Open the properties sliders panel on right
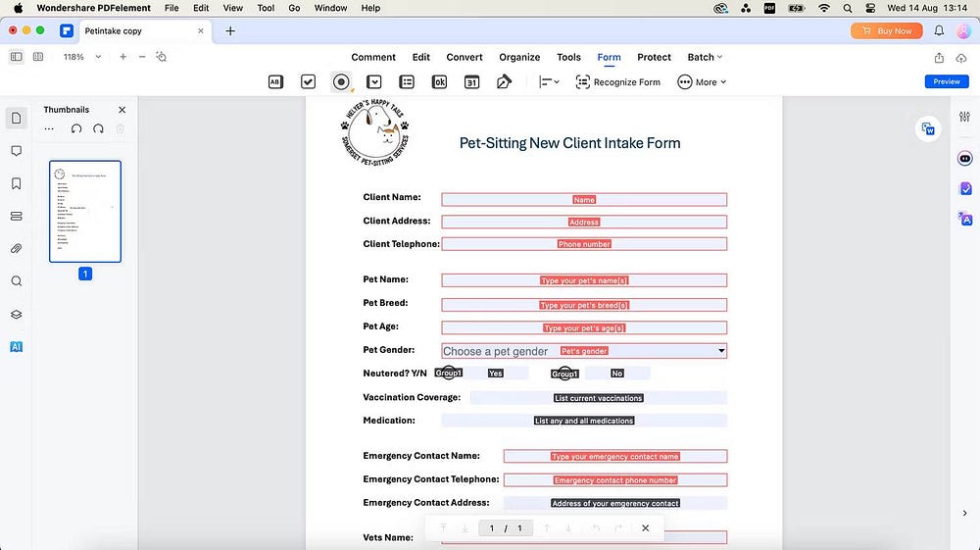The image size is (980, 550). pos(964,117)
